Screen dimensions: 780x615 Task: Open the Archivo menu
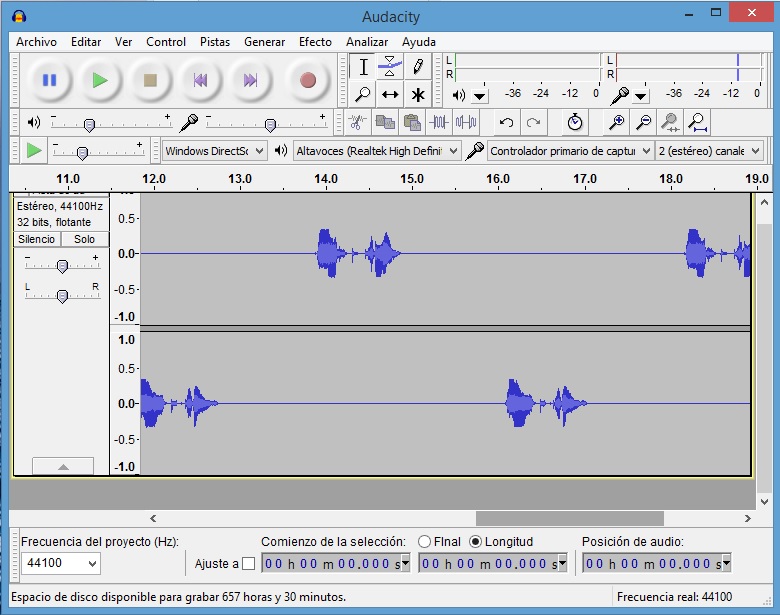(36, 42)
